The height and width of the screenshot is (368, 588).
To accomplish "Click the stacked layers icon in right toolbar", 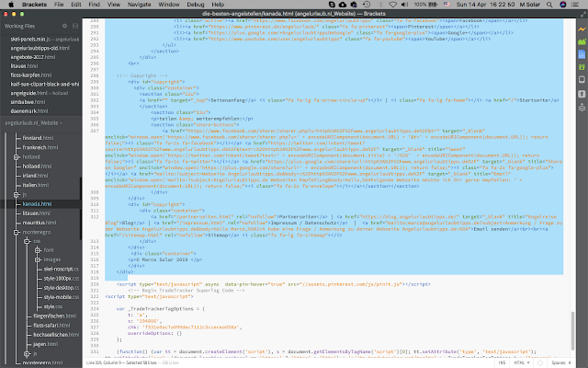I will tap(582, 108).
